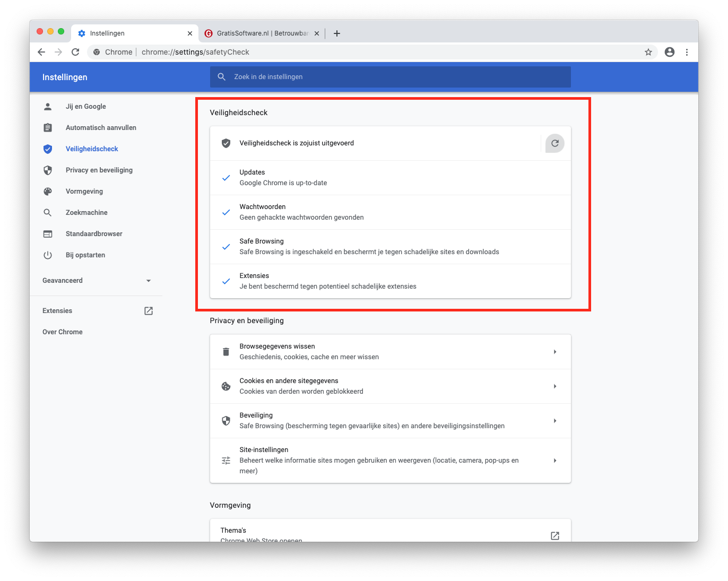Open Site-instellingen row
Viewport: 728px width, 581px height.
pyautogui.click(x=390, y=461)
